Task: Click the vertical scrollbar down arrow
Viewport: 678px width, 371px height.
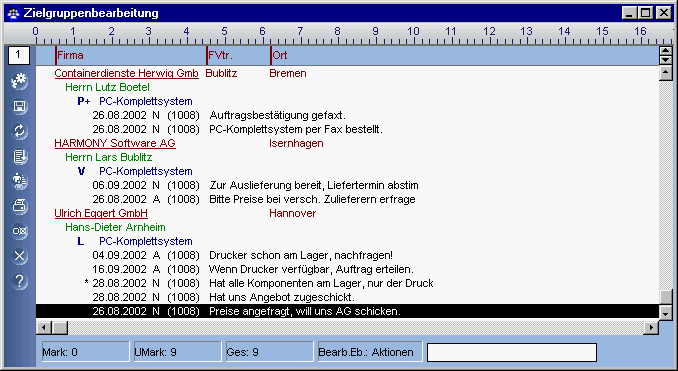Action: 666,313
